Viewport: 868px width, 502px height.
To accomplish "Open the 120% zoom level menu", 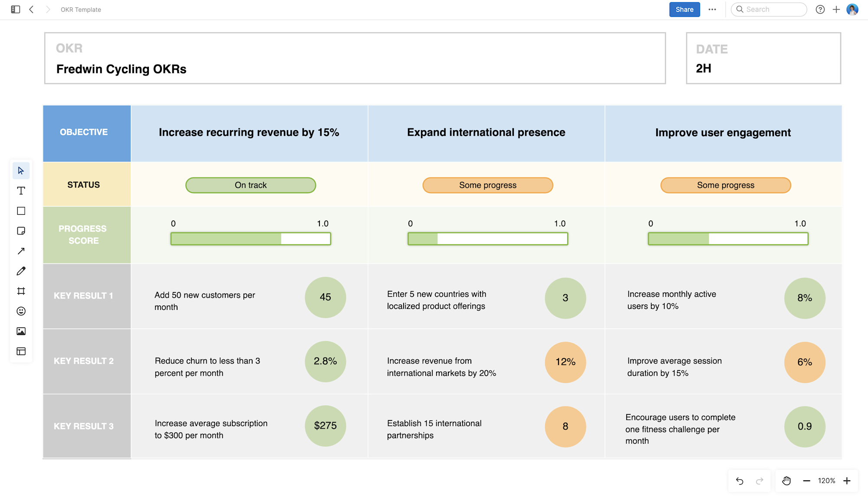I will 826,481.
